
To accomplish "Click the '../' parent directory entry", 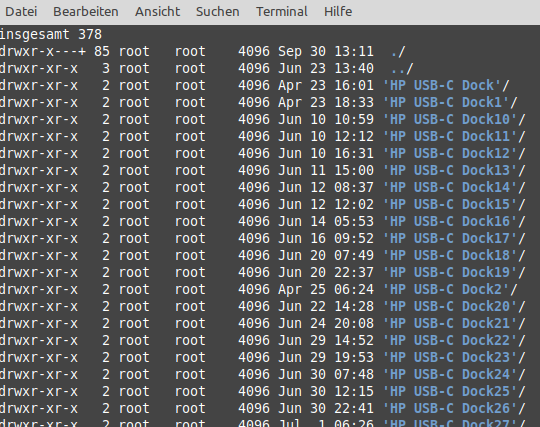I will [x=402, y=69].
